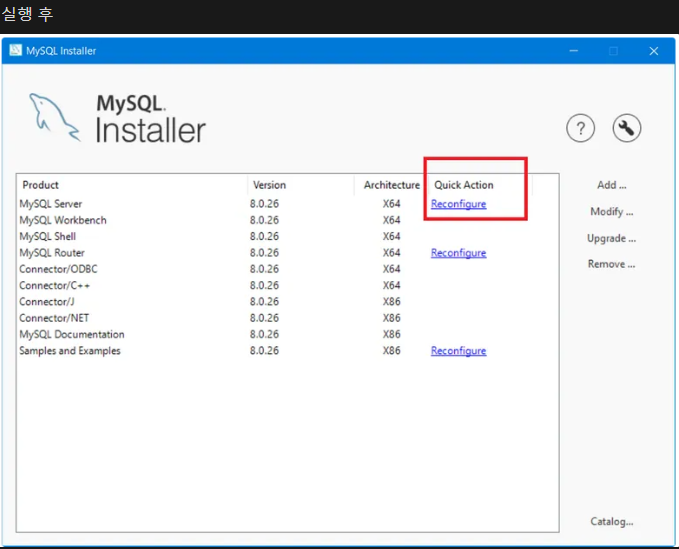This screenshot has width=679, height=549.
Task: Click version 8.0.26 of MySQL Workbench
Action: (264, 220)
